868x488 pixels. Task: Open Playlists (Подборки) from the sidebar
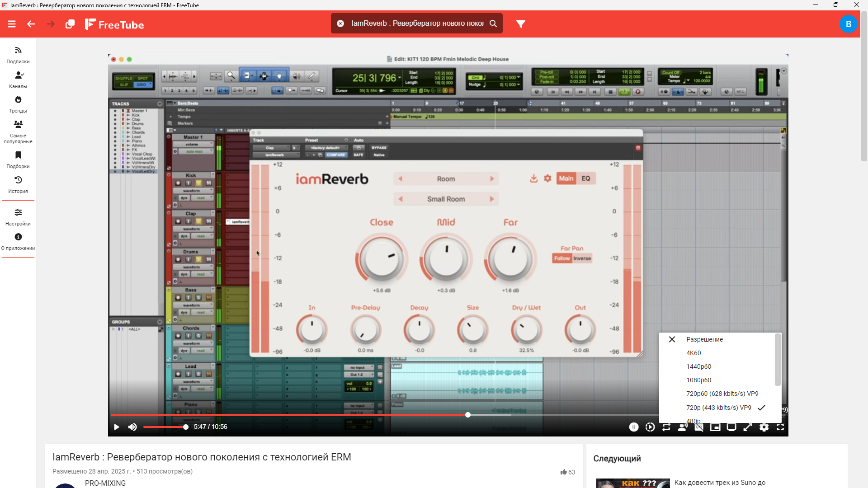[18, 160]
